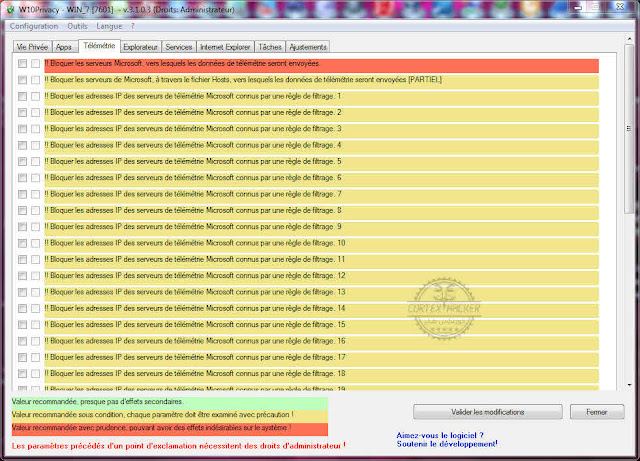
Task: Open the Langue menu
Action: click(109, 26)
